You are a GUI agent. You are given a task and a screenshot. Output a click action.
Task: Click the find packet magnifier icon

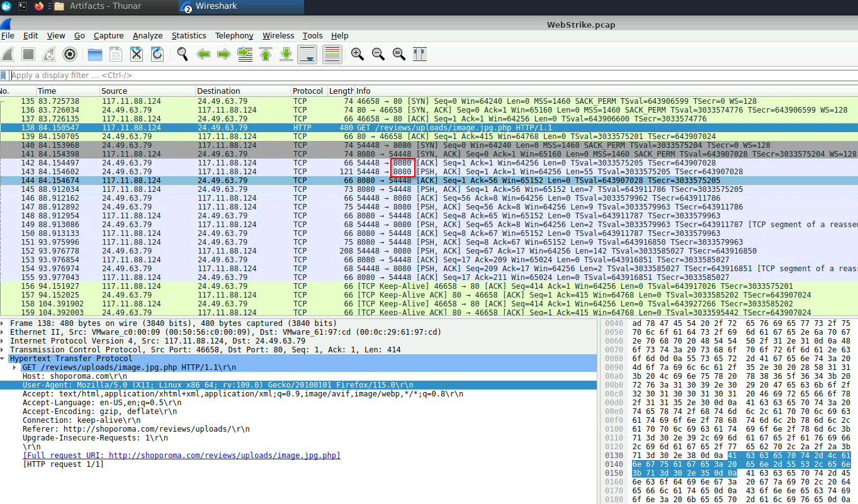pos(183,55)
